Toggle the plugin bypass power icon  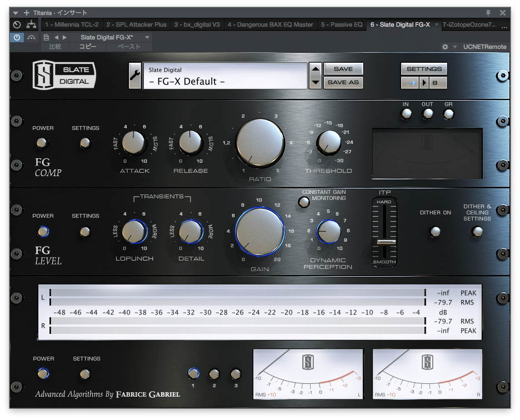[x=17, y=37]
